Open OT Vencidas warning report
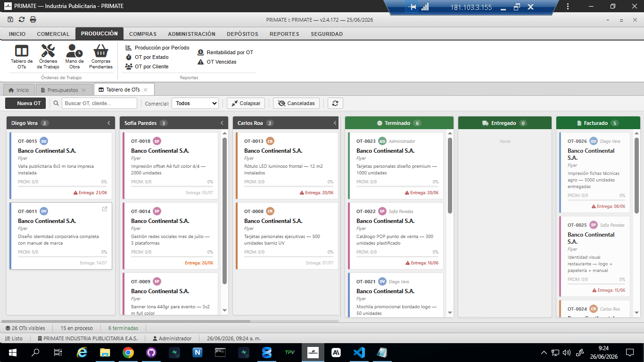This screenshot has height=362, width=644. tap(217, 62)
